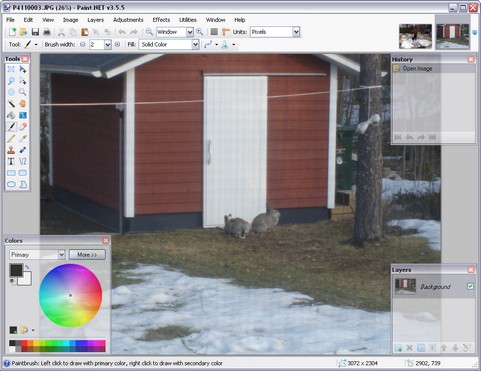Switch to the snowy image thumbnail
The height and width of the screenshot is (371, 481).
tap(415, 36)
